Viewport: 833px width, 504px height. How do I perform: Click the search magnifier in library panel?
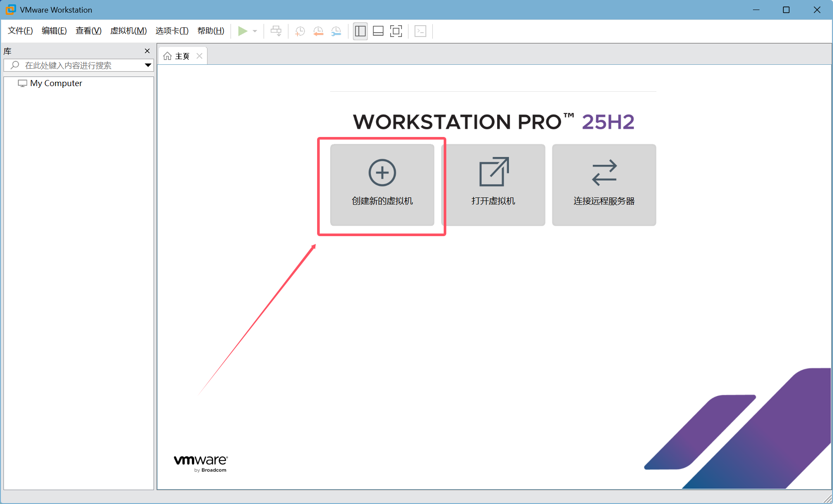click(x=14, y=65)
